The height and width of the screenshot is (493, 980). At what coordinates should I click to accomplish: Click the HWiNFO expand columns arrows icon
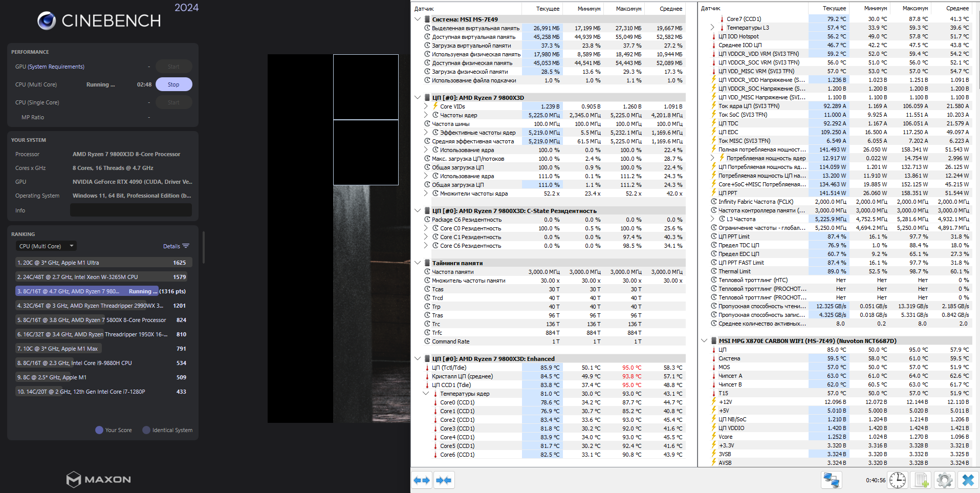pos(422,480)
